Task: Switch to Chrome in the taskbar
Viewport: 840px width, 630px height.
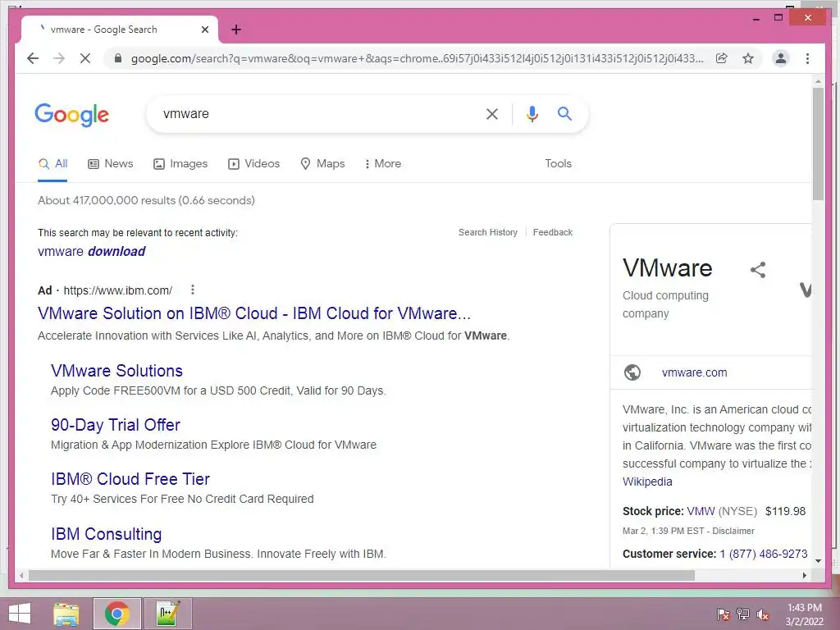Action: (117, 614)
